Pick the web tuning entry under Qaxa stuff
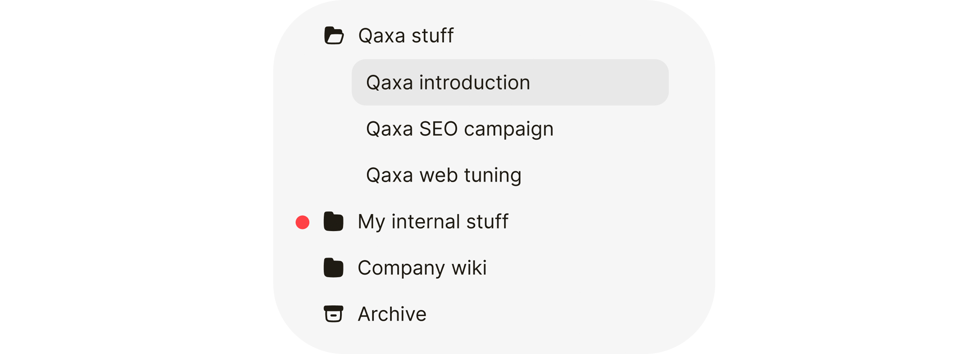The width and height of the screenshot is (980, 354). 443,175
